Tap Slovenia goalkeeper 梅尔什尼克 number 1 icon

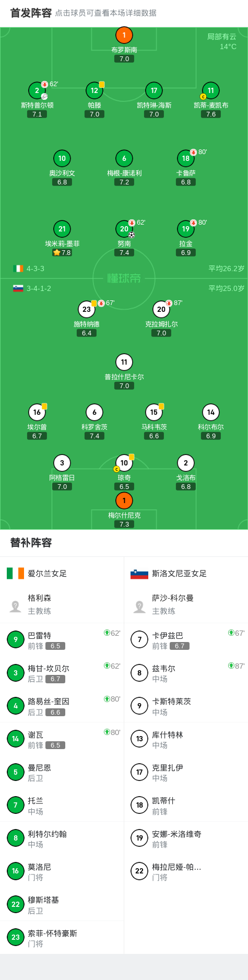point(124,501)
